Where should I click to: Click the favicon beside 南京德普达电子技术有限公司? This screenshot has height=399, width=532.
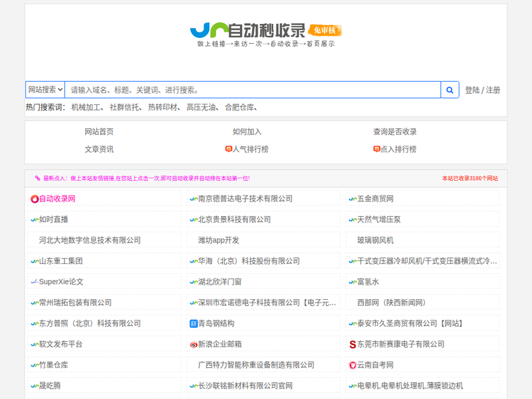pos(194,199)
